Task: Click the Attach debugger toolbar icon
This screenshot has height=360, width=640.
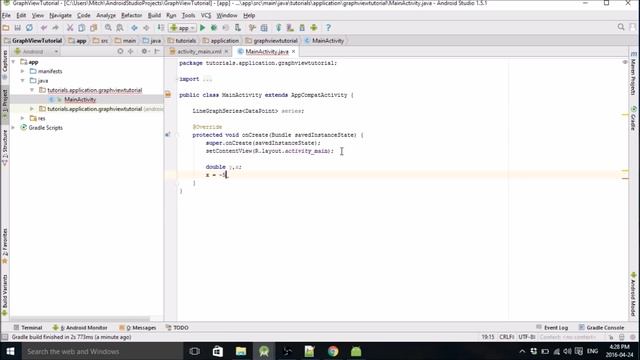Action: [x=238, y=28]
